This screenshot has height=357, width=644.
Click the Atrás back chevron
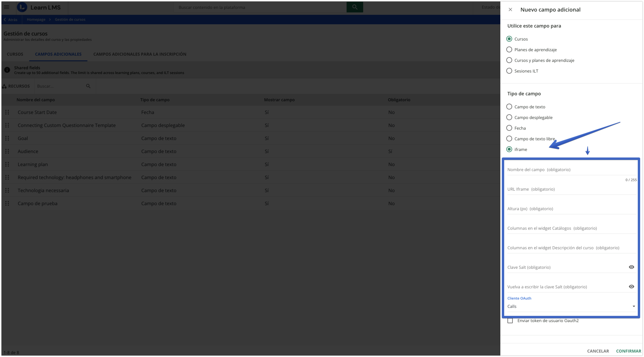pos(5,20)
